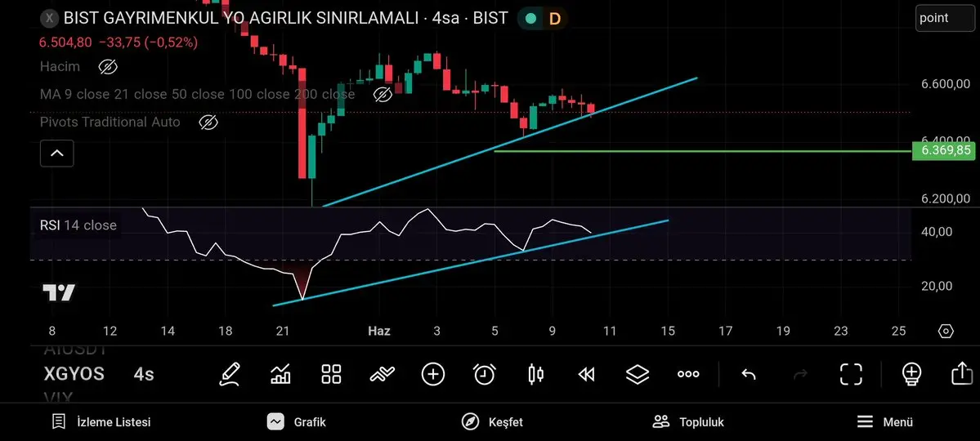The height and width of the screenshot is (441, 980).
Task: Tap the MA 9 close legend
Action: point(198,94)
